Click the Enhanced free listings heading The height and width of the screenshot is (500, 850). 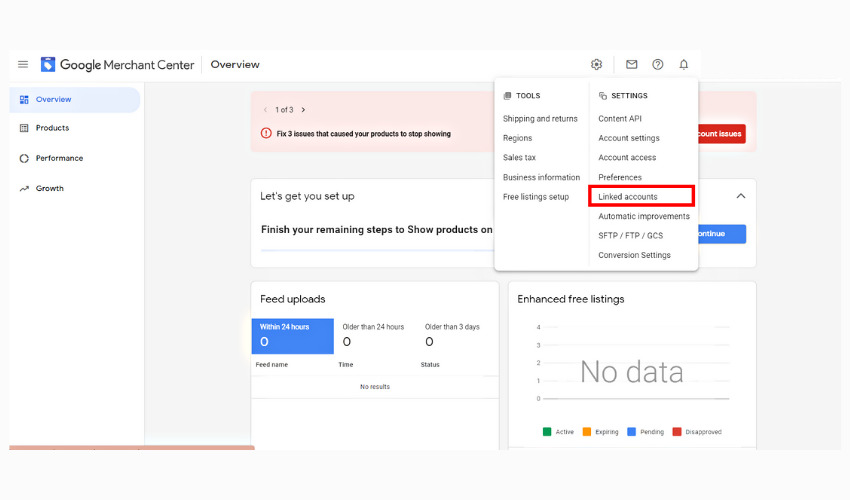(x=571, y=299)
